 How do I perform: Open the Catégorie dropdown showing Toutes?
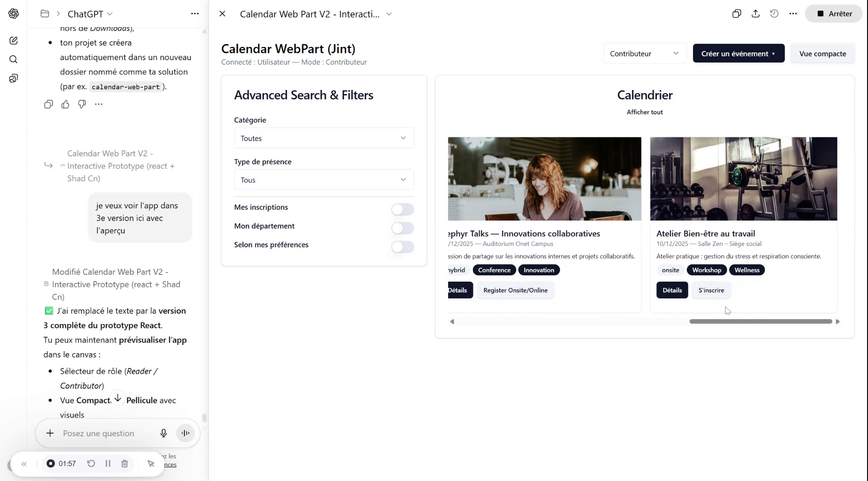point(323,138)
